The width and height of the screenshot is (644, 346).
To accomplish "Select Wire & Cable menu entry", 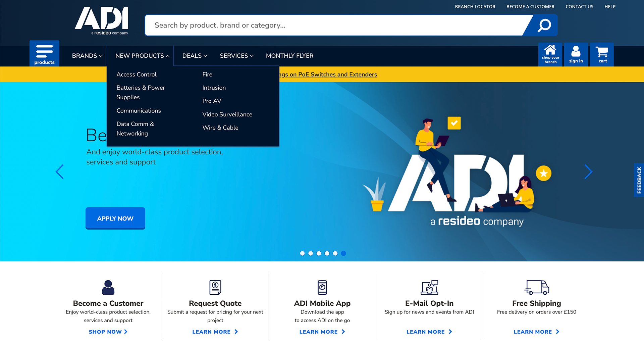I will click(x=220, y=128).
